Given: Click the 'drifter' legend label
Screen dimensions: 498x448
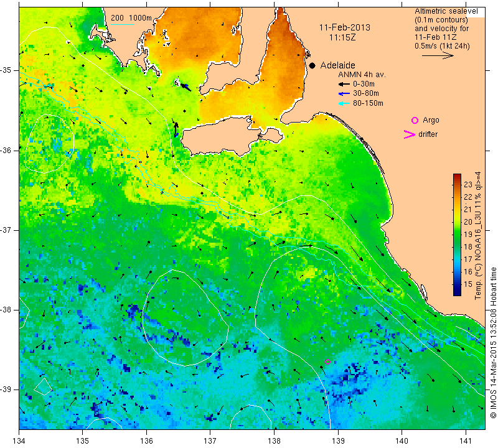Looking at the screenshot, I should [428, 134].
